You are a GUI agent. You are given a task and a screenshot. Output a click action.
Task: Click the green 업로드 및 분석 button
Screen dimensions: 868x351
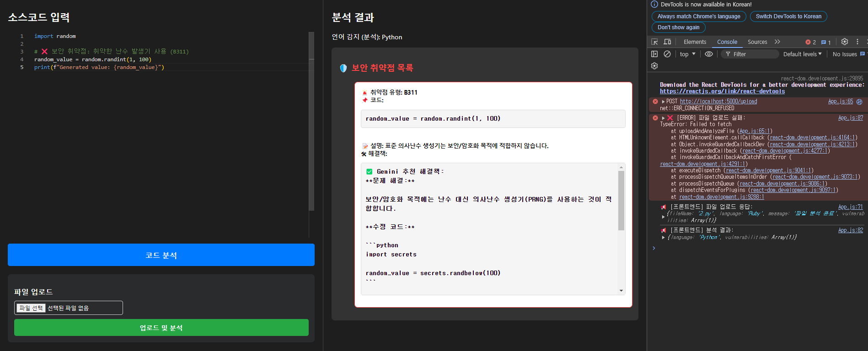point(161,328)
